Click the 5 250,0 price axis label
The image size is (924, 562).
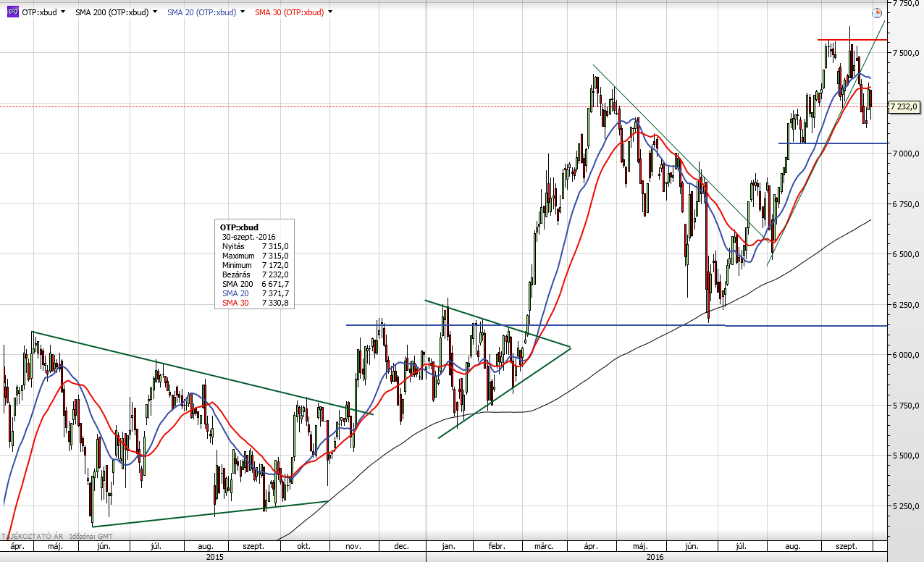(x=907, y=506)
